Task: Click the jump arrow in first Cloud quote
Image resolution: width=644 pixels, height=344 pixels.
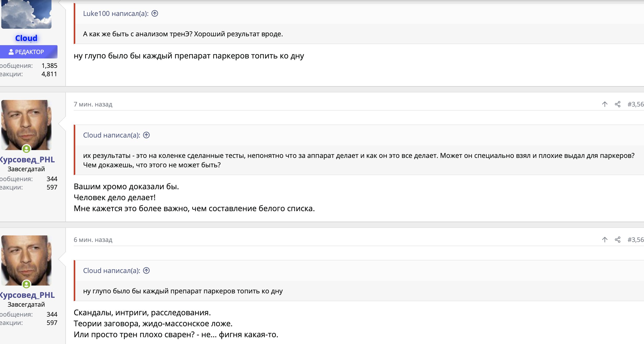Action: pyautogui.click(x=146, y=135)
